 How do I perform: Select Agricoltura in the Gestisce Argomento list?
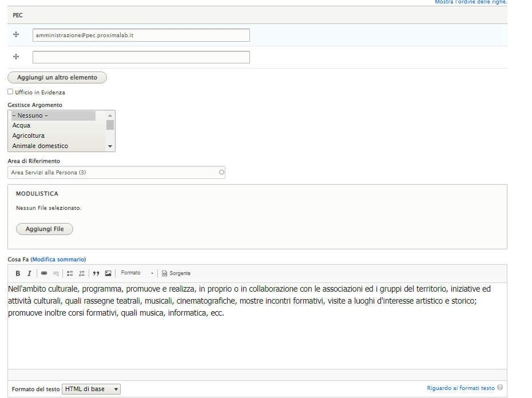tap(29, 136)
